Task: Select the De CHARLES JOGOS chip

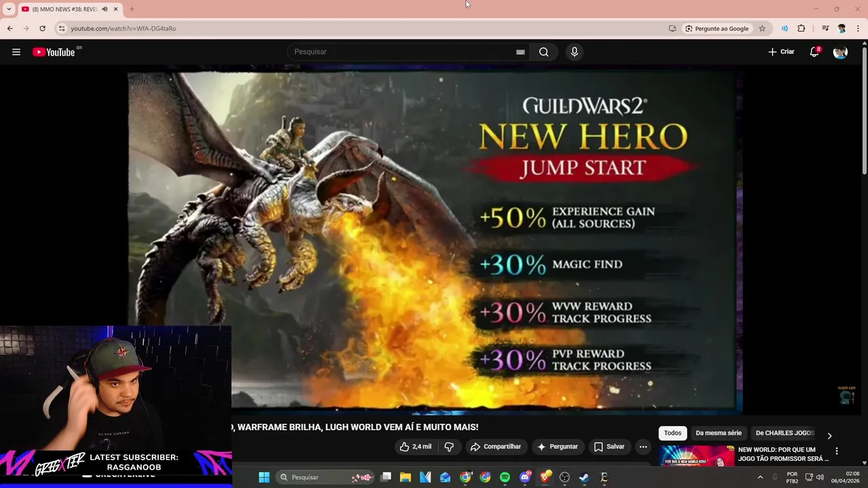Action: click(x=785, y=433)
